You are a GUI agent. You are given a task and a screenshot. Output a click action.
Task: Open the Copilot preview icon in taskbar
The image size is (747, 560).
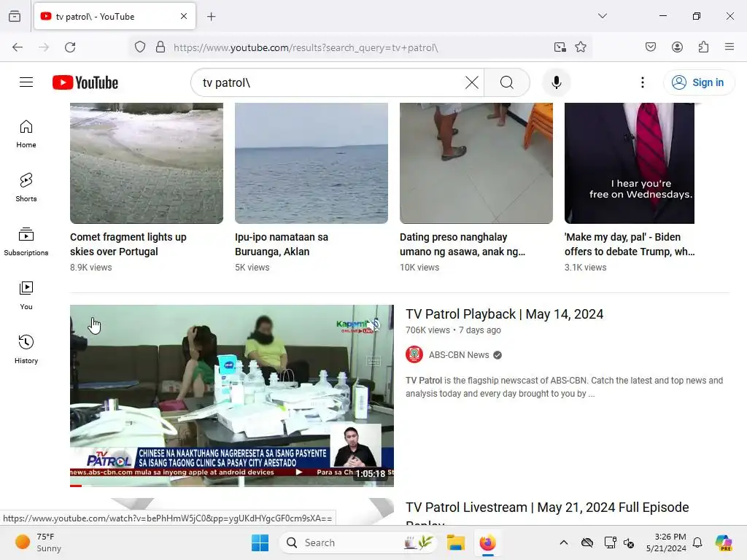tap(724, 542)
